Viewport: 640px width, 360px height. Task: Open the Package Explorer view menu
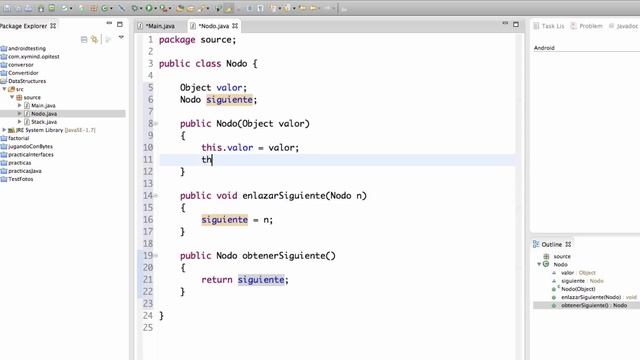point(121,37)
